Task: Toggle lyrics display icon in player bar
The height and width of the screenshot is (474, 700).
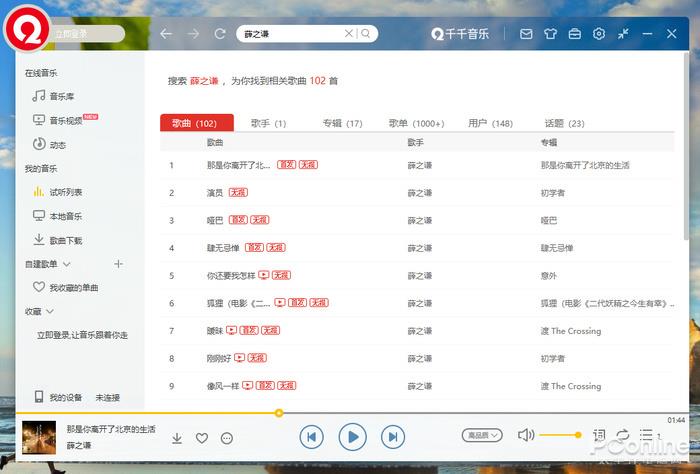Action: [x=599, y=435]
